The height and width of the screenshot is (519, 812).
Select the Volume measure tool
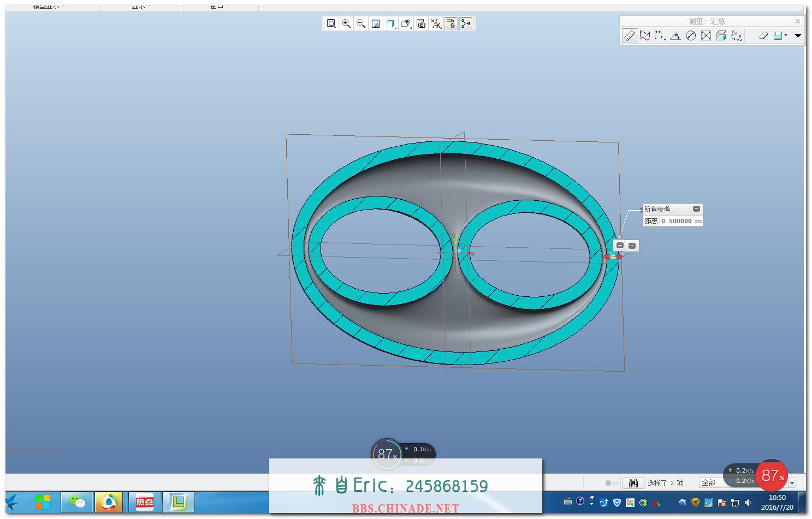coord(721,35)
